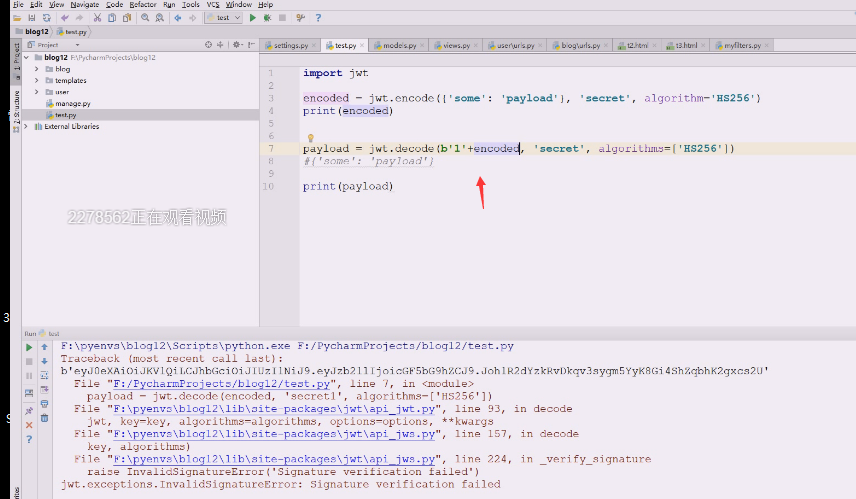
Task: Click the Cut scissors icon
Action: (97, 18)
